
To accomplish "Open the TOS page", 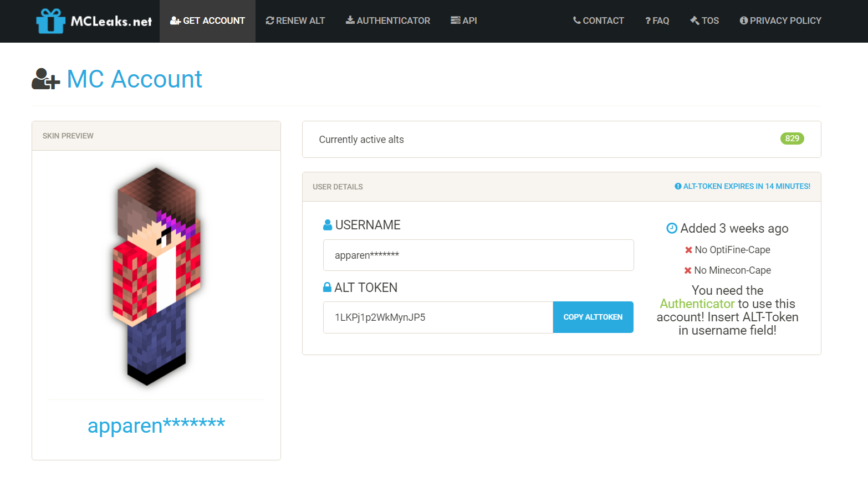I will pos(704,21).
